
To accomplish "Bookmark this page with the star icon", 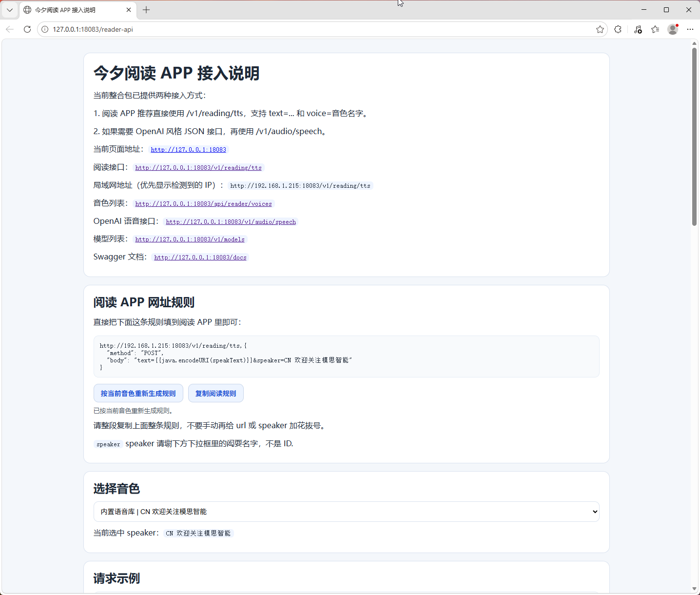I will click(600, 29).
